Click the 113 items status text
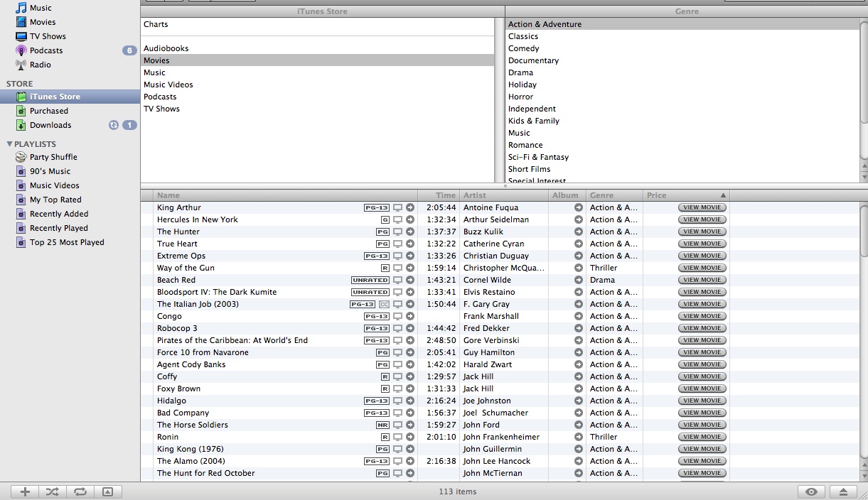This screenshot has height=500, width=868. coord(458,491)
